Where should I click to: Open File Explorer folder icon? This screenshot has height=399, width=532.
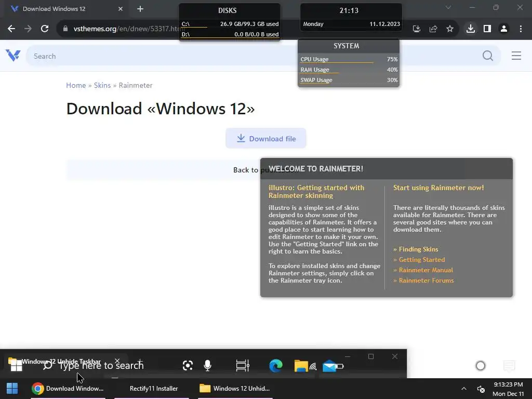point(301,366)
